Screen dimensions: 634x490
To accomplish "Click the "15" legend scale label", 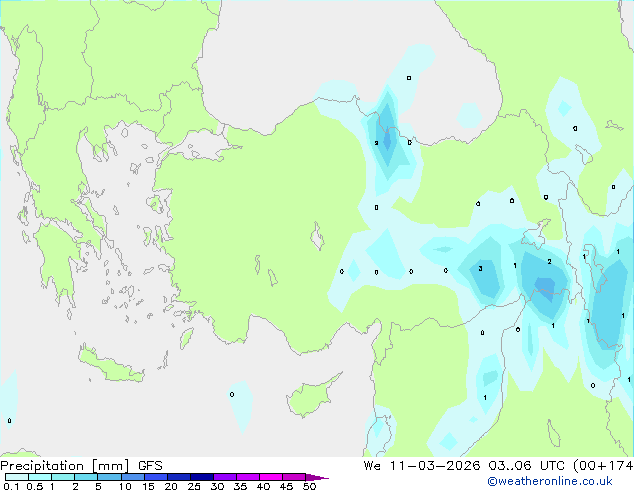I will click(148, 486).
